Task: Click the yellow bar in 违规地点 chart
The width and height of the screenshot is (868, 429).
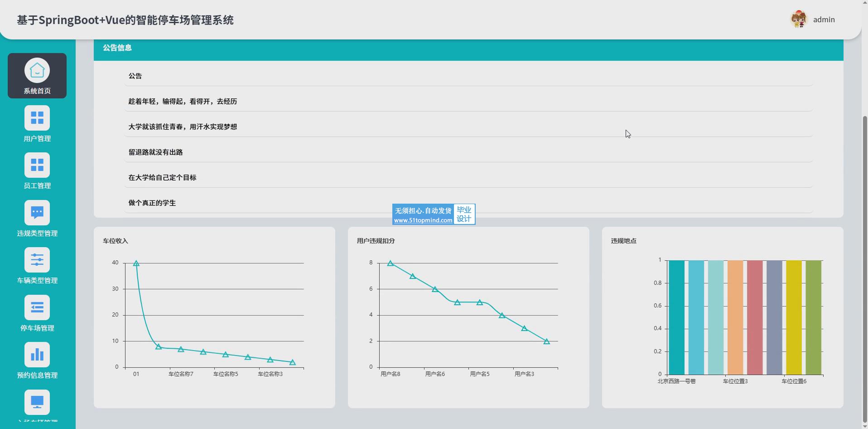Action: click(x=794, y=317)
